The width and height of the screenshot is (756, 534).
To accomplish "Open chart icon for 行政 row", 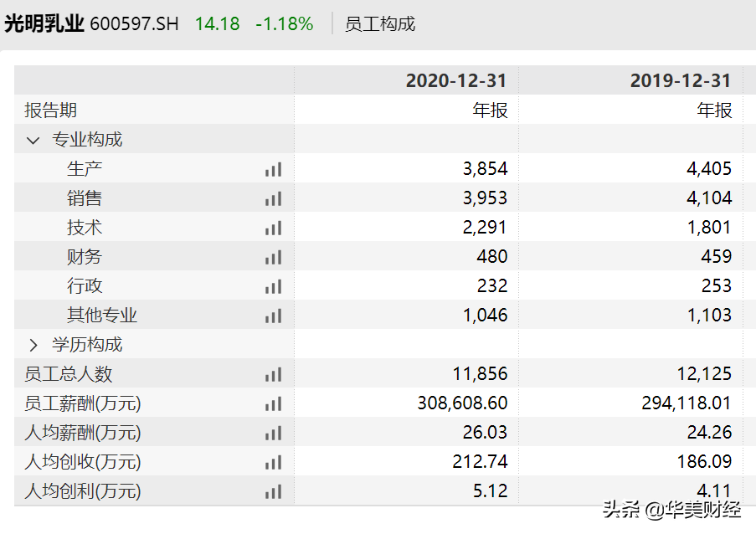I will tap(274, 287).
